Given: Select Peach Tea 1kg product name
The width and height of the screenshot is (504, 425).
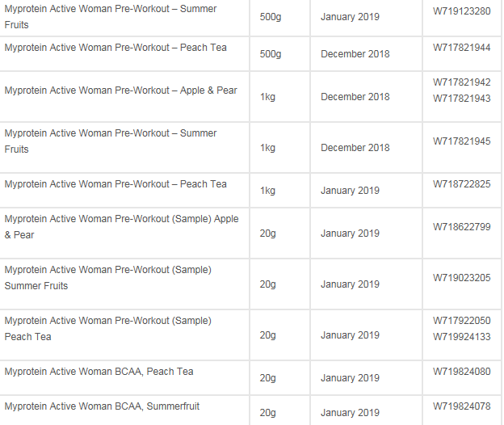Looking at the screenshot, I should click(x=115, y=184).
